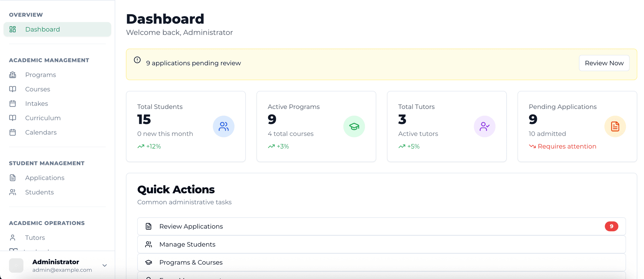The height and width of the screenshot is (279, 644).
Task: Click the trend-up arrow beside +12%
Action: pos(141,147)
